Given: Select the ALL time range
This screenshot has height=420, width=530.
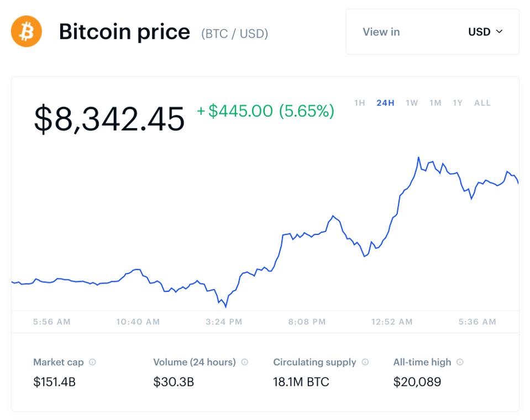Looking at the screenshot, I should coord(482,103).
